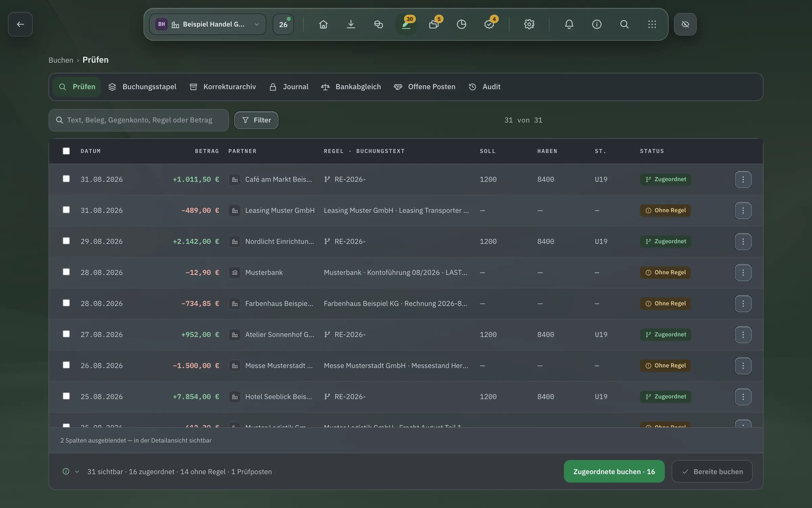Open row menu for Café am Markt
812x508 pixels.
[x=743, y=179]
